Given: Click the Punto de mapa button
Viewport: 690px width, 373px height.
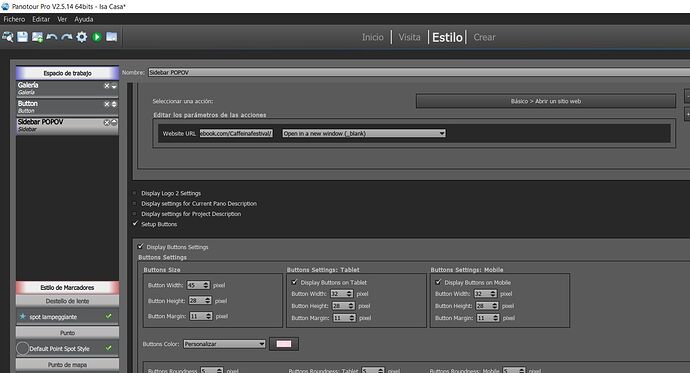Looking at the screenshot, I should click(x=67, y=365).
